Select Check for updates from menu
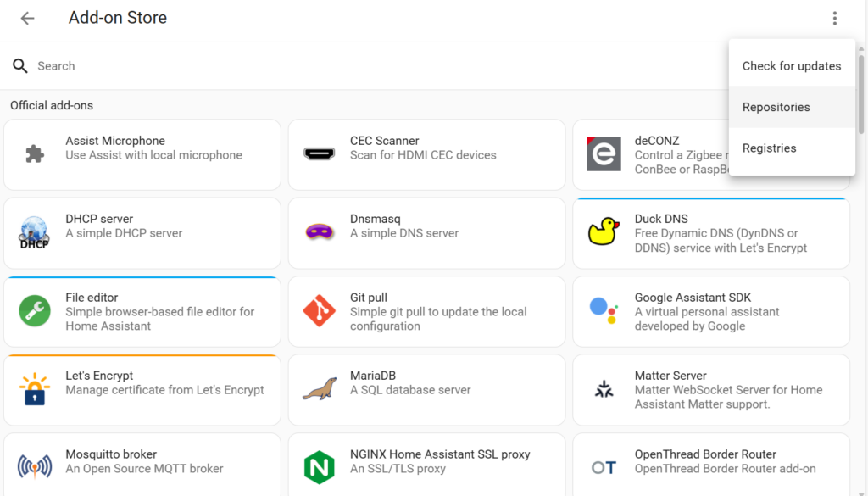Screen dimensions: 868x496 pos(792,66)
